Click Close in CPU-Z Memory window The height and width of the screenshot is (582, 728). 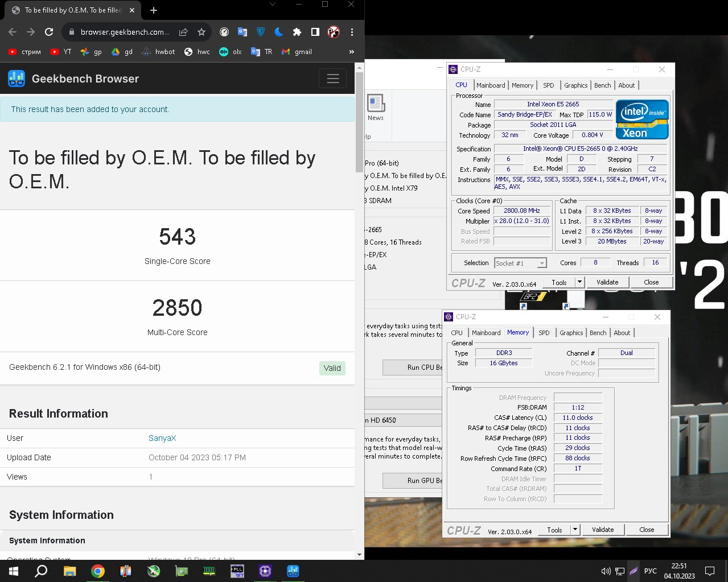(x=647, y=530)
